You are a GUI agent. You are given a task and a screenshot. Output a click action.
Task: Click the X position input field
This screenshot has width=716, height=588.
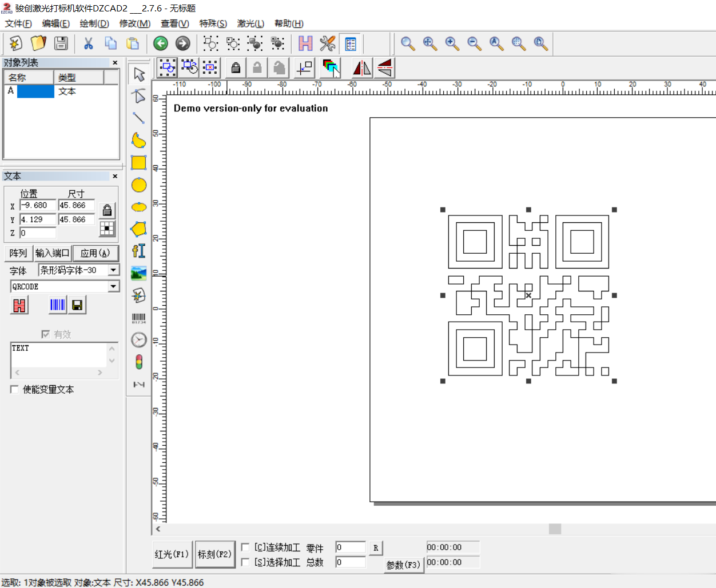(38, 206)
